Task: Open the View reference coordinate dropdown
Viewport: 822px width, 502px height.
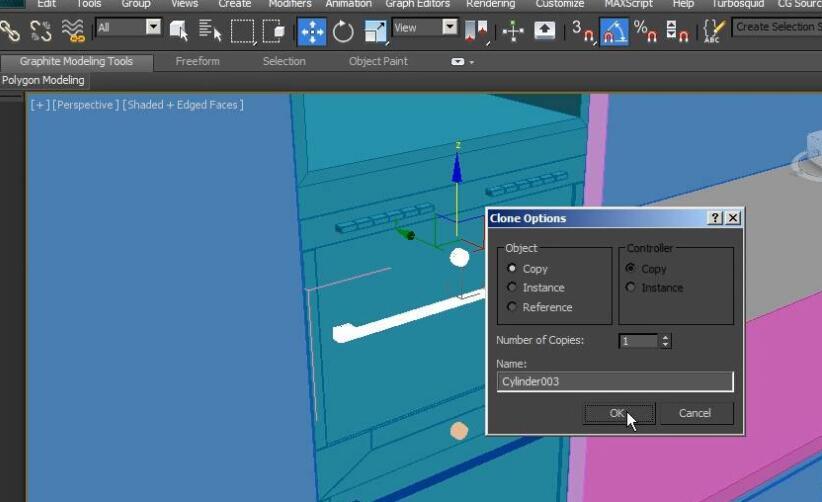Action: 449,27
